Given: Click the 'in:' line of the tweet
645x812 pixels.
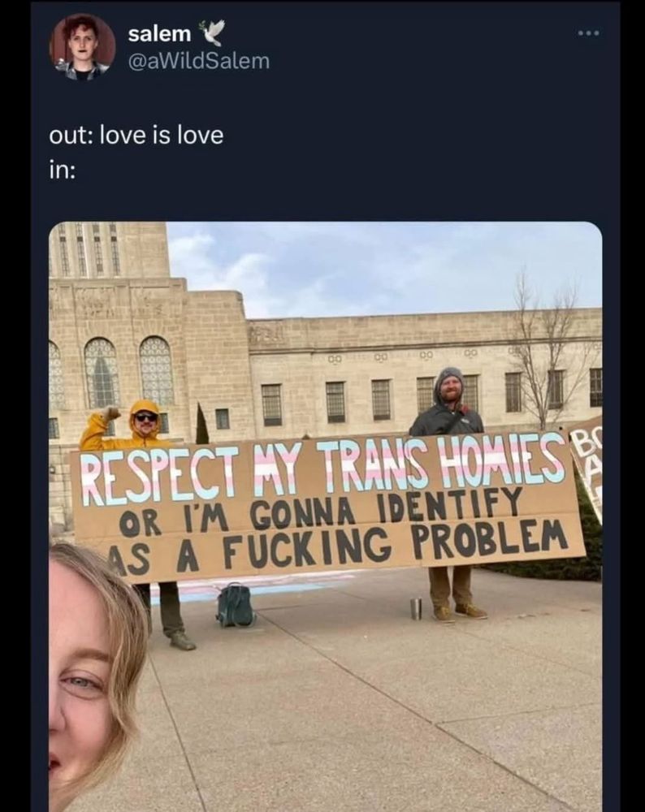Looking at the screenshot, I should tap(62, 171).
